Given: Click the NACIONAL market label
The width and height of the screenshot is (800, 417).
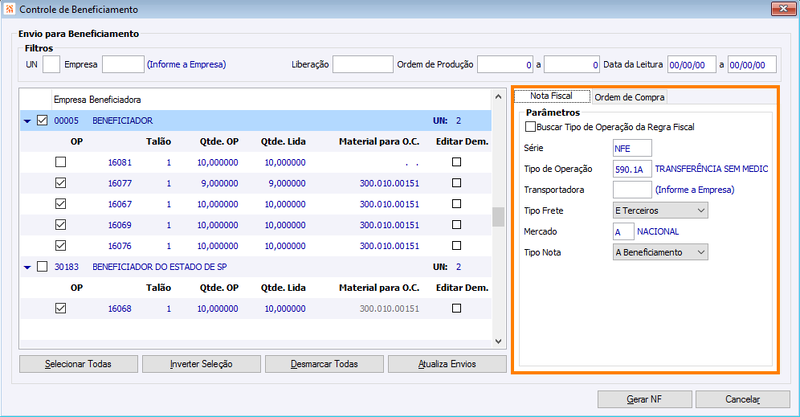Looking at the screenshot, I should click(658, 232).
